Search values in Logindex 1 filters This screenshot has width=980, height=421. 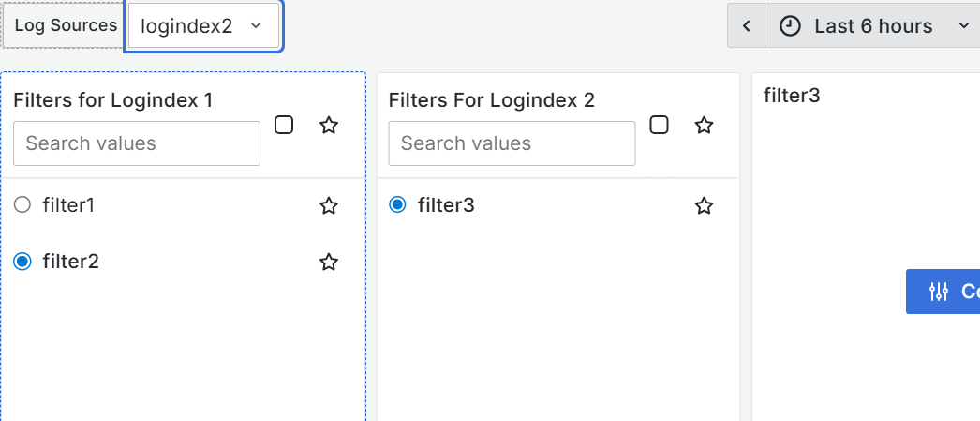coord(137,143)
